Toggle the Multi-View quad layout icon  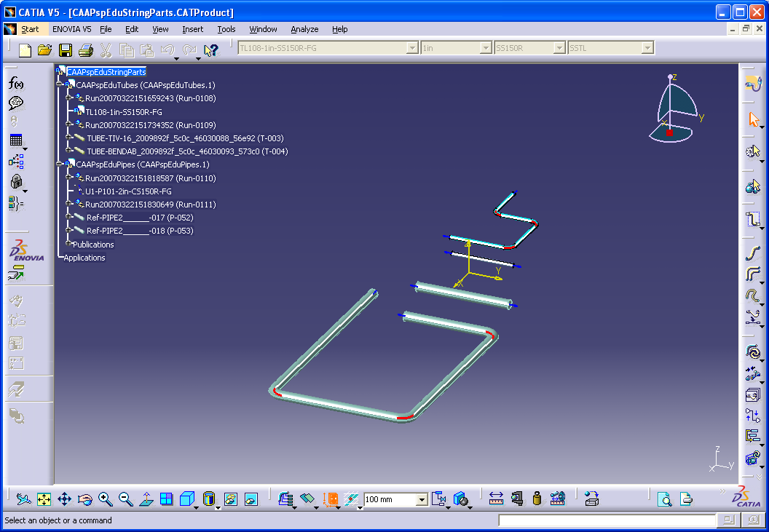[167, 499]
